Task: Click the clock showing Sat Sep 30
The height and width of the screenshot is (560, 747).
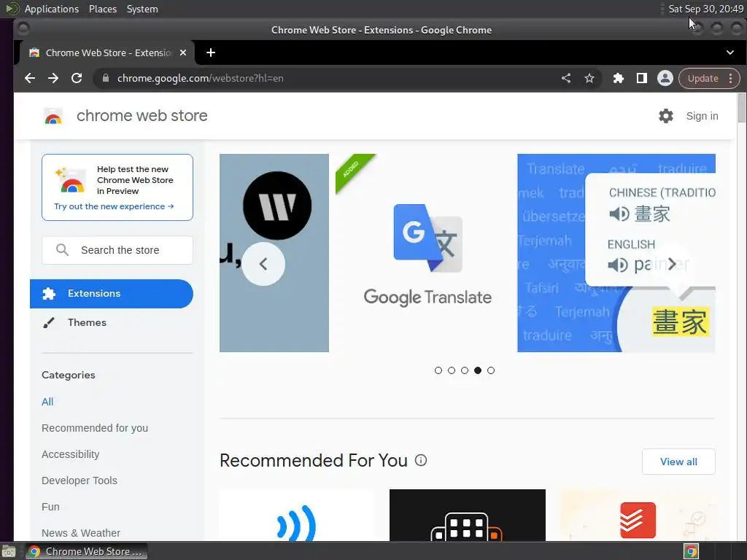Action: click(705, 9)
